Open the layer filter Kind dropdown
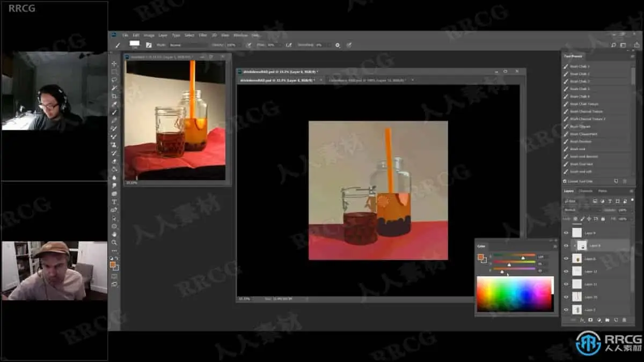The height and width of the screenshot is (362, 644). (576, 201)
